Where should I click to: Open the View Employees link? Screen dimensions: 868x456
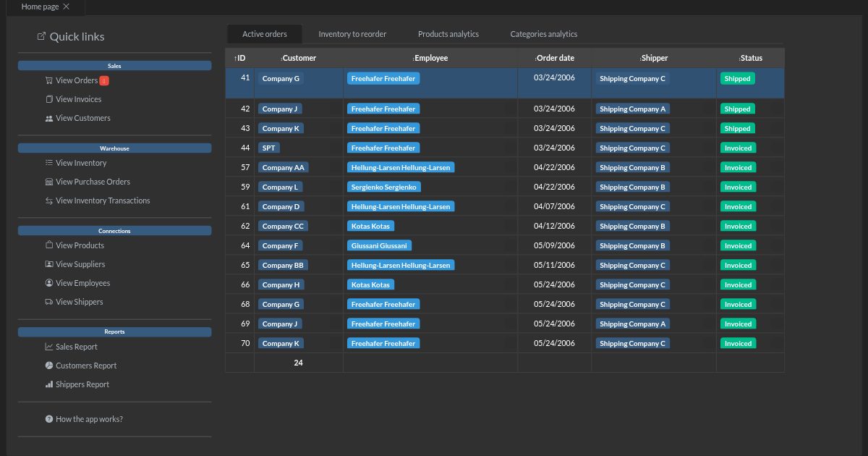[x=83, y=283]
